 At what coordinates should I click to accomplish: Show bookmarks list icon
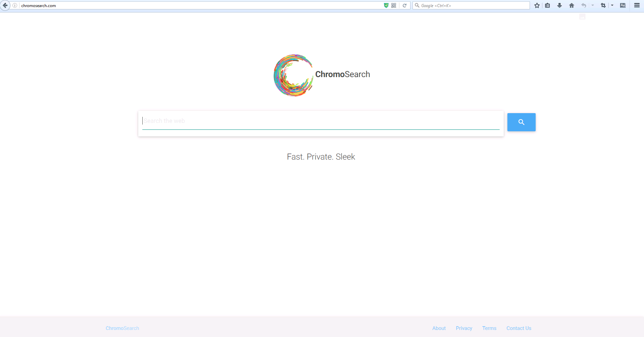(x=548, y=5)
